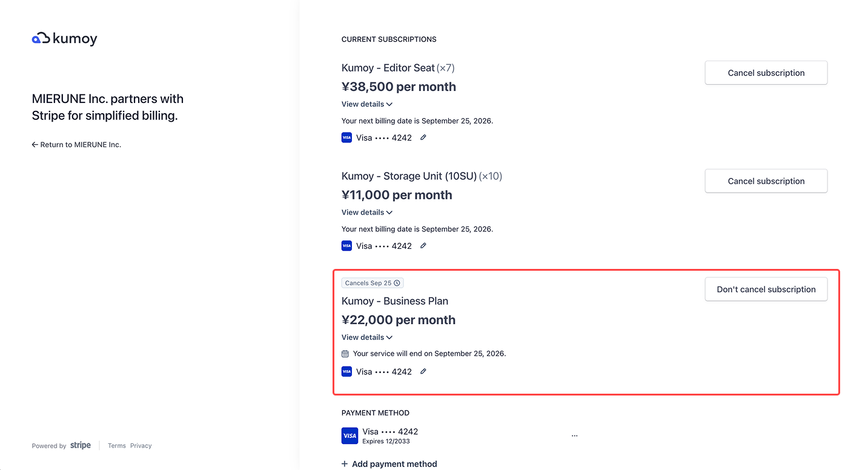Click the Visa card icon under Editor Seat

click(346, 137)
